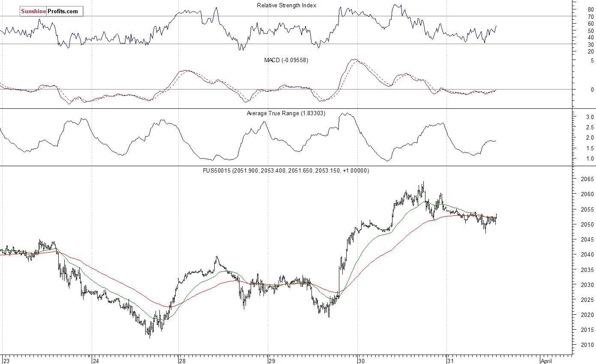The height and width of the screenshot is (364, 596).
Task: Click the RSI 50 axis label
Action: pos(591,30)
